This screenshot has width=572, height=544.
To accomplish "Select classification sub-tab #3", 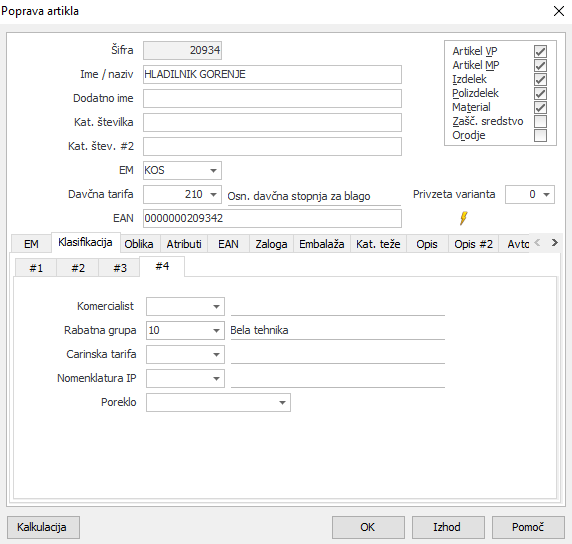I will click(120, 268).
